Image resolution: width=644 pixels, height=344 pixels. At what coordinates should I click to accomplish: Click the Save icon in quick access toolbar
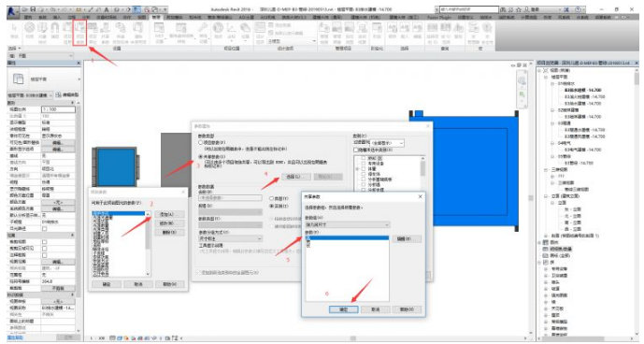33,8
